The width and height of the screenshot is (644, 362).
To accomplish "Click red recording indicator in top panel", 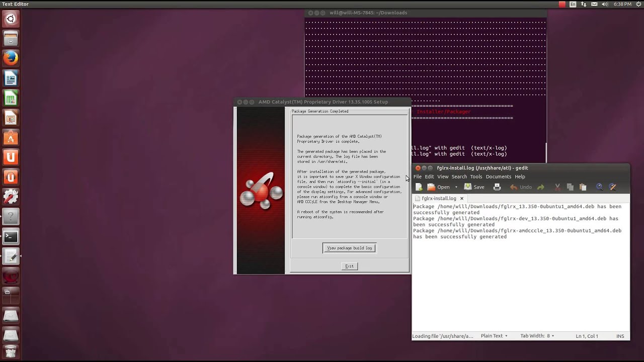I will coord(562,4).
